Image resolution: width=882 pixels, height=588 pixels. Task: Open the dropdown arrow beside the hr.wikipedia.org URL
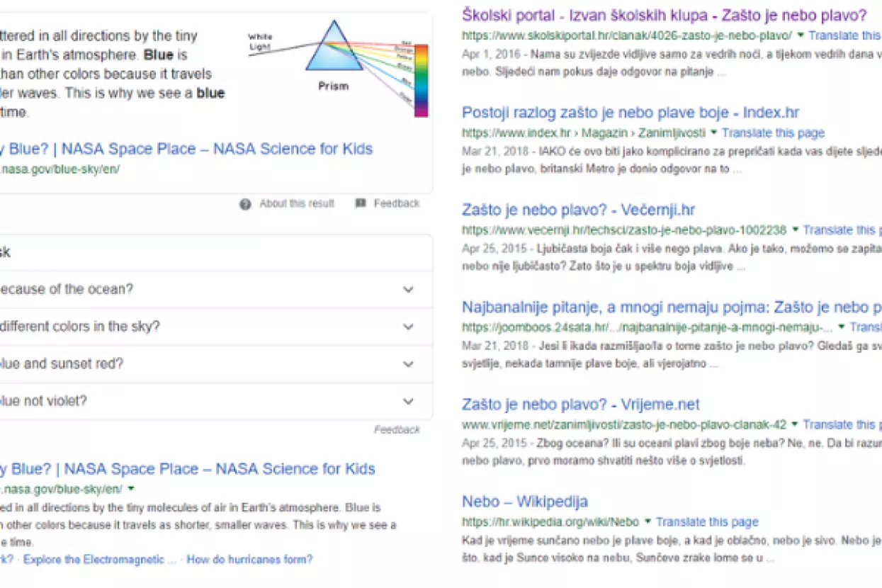click(648, 522)
